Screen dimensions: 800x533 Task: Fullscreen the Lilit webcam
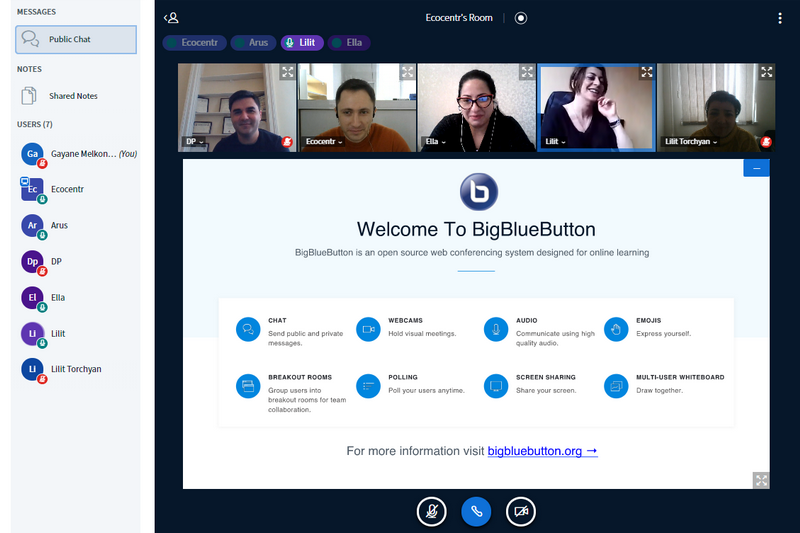coord(646,72)
